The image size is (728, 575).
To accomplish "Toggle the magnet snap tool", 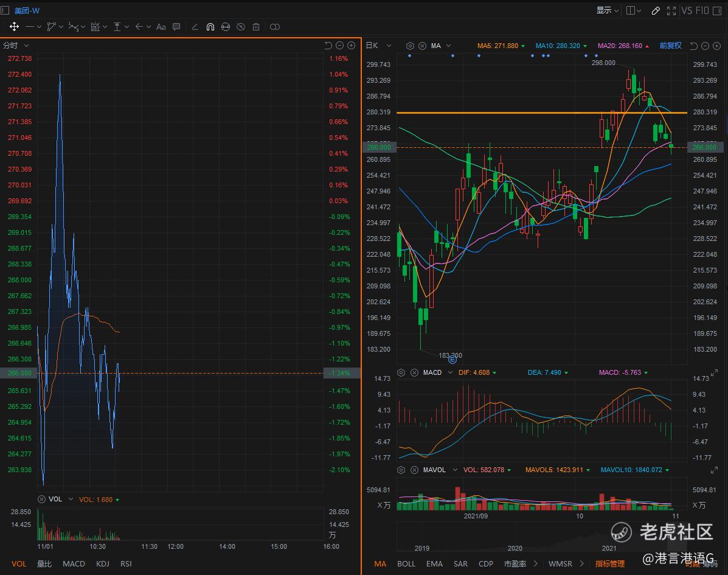I will [x=210, y=27].
